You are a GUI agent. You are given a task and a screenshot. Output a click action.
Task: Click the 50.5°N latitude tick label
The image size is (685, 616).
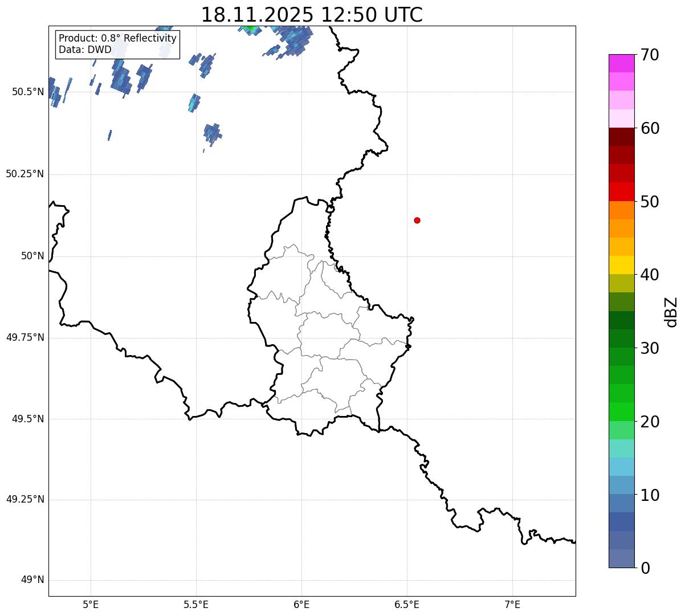pos(27,92)
